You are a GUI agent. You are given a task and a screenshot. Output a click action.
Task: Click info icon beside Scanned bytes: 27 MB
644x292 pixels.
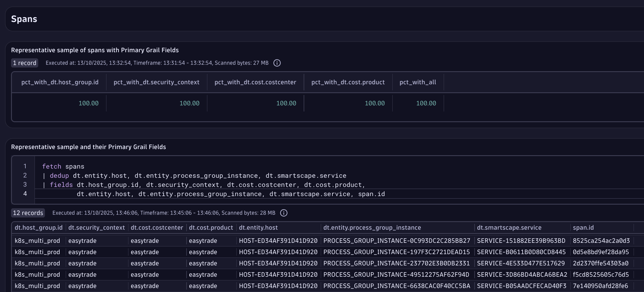point(277,63)
